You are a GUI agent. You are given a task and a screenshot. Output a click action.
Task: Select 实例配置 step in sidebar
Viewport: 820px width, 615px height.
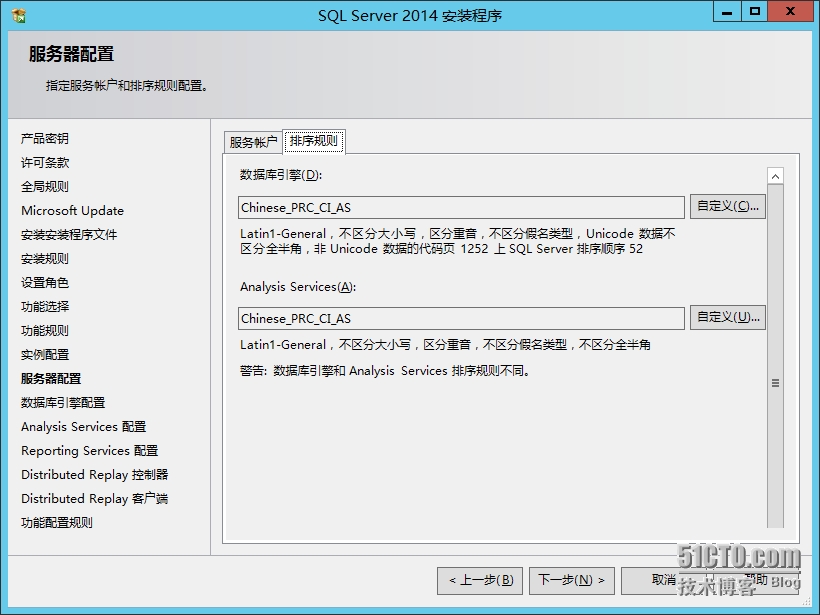click(x=45, y=355)
